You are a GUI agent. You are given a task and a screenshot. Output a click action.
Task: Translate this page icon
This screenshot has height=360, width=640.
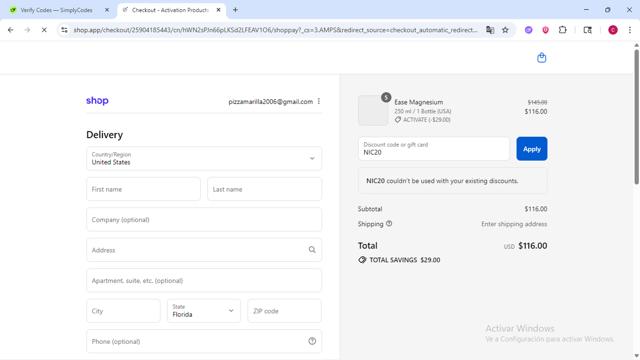(490, 30)
